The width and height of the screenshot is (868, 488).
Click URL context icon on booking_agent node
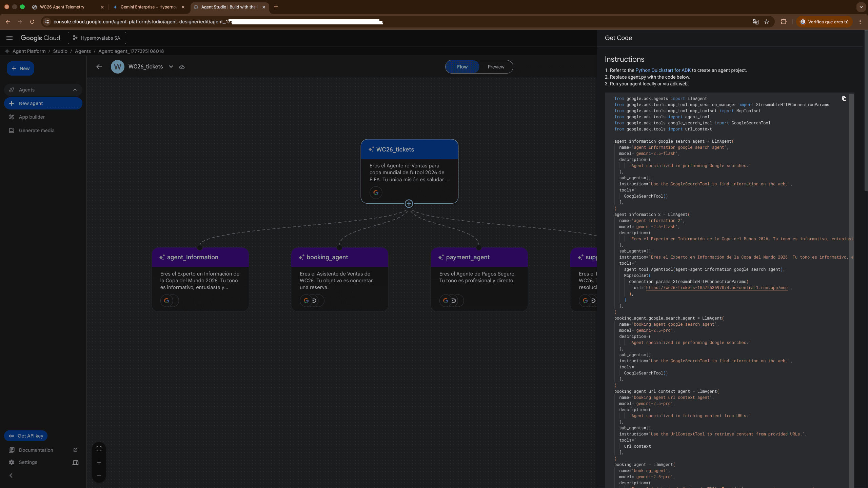[315, 301]
